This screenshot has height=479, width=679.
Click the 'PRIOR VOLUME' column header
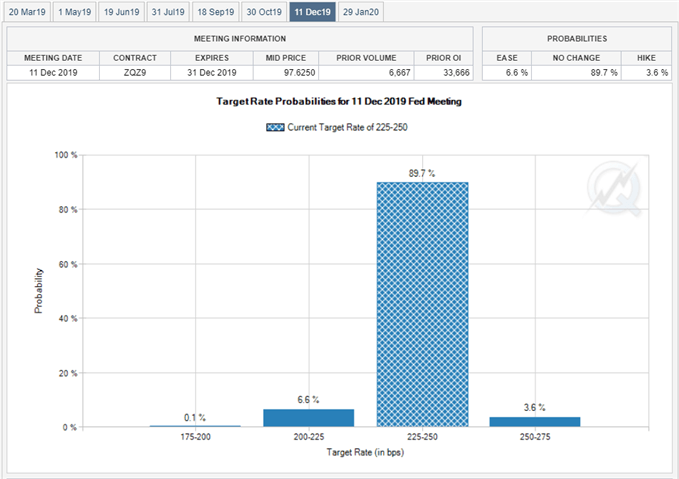coord(366,58)
